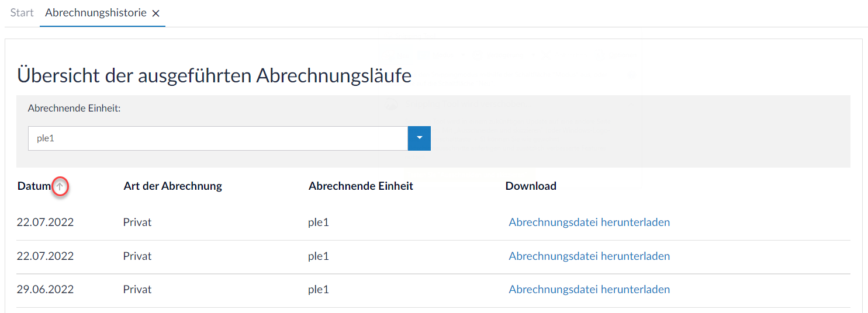Select the first row's 22.07.2022 date

tap(46, 222)
